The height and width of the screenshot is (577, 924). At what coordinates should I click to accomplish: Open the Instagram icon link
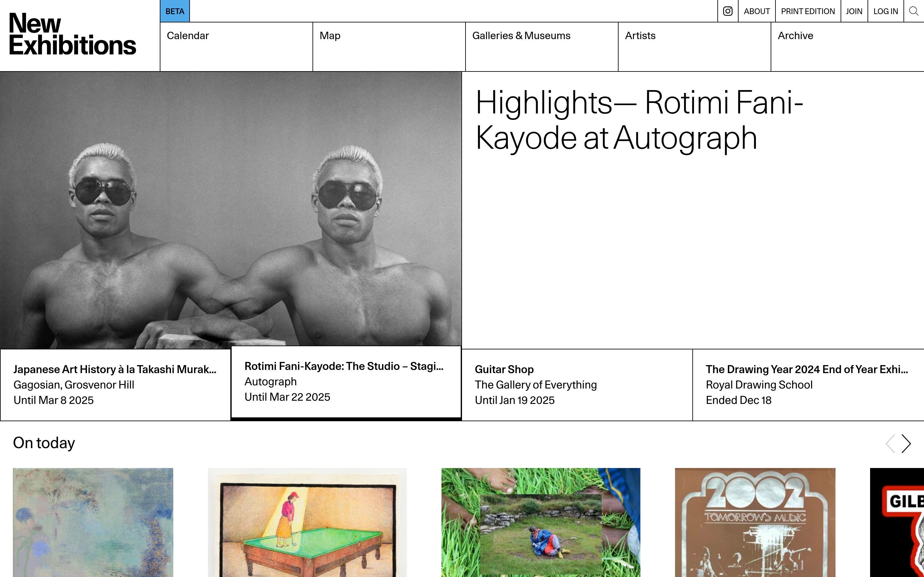[728, 11]
